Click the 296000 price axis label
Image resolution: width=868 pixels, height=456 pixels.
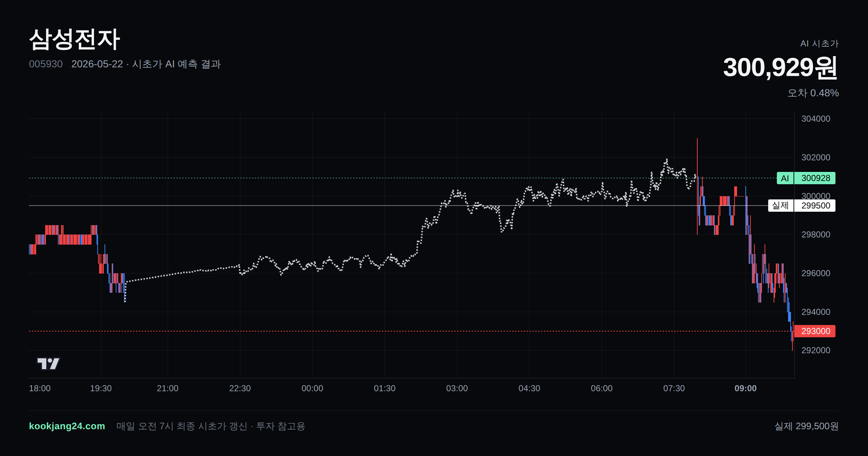pyautogui.click(x=816, y=273)
